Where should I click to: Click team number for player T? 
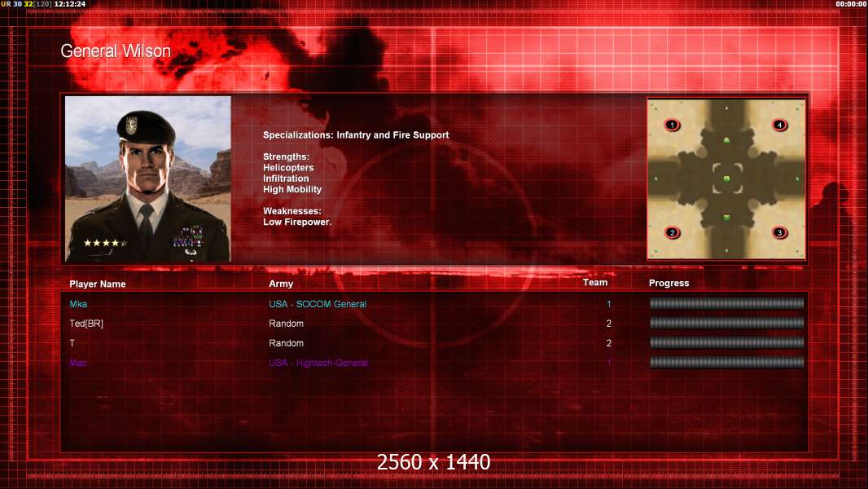(609, 343)
